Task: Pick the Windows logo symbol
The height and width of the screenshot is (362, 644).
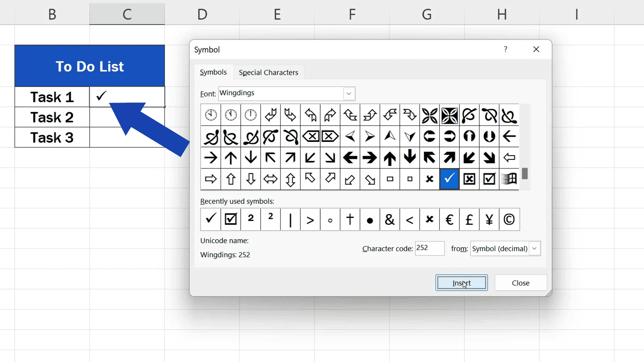Action: point(509,179)
